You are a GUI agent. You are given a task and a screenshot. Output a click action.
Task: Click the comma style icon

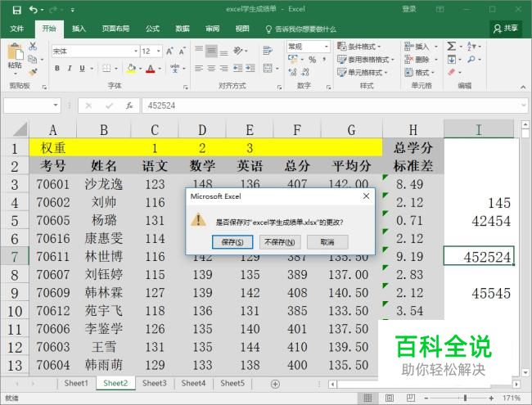[324, 60]
